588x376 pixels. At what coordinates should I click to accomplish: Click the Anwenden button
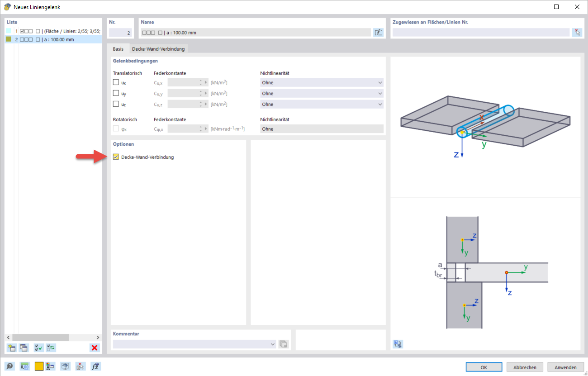coord(565,367)
